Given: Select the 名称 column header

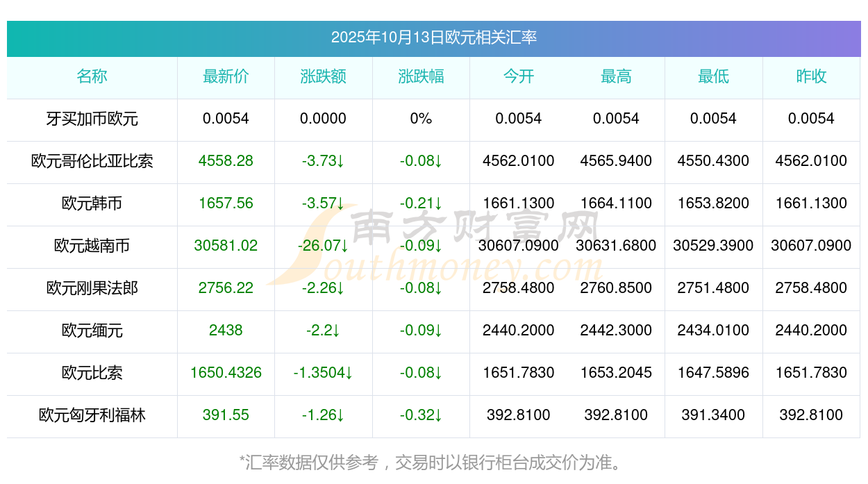Looking at the screenshot, I should tap(92, 76).
